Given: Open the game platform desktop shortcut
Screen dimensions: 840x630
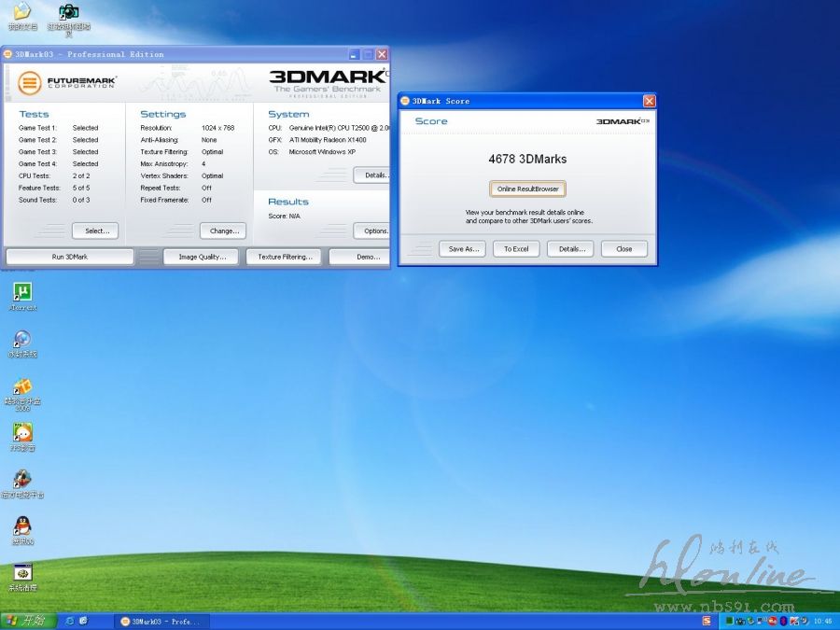Looking at the screenshot, I should (22, 480).
